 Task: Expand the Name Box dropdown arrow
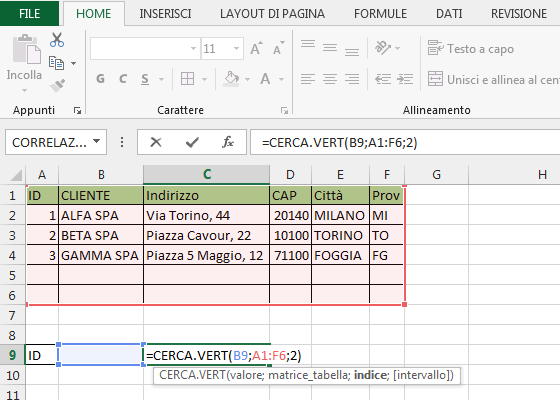pos(96,142)
